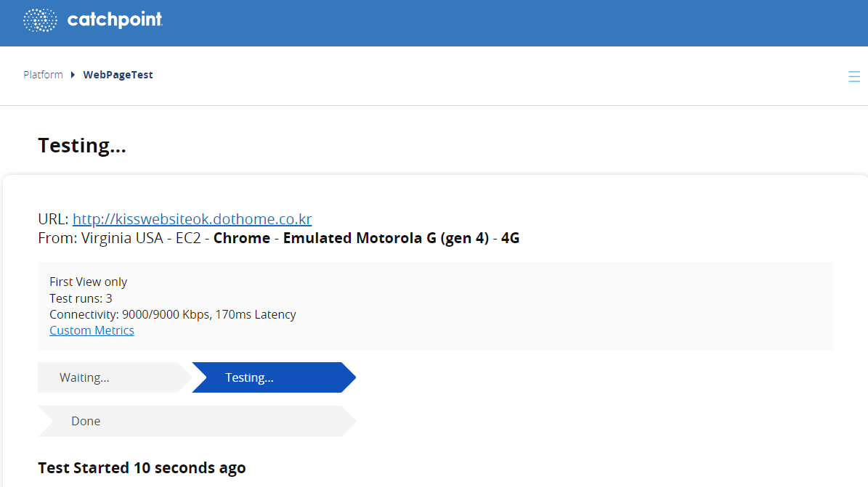Click the Catchpoint dotted globe logo

tap(40, 20)
